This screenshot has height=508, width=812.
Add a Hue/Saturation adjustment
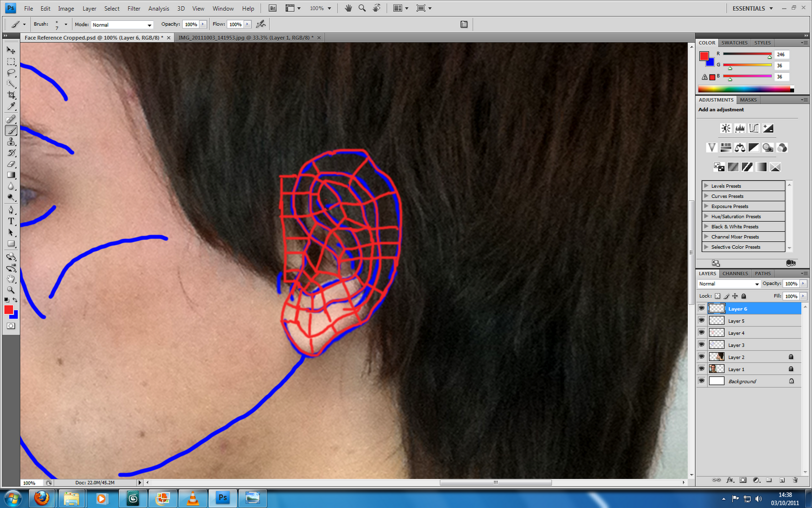click(x=725, y=147)
